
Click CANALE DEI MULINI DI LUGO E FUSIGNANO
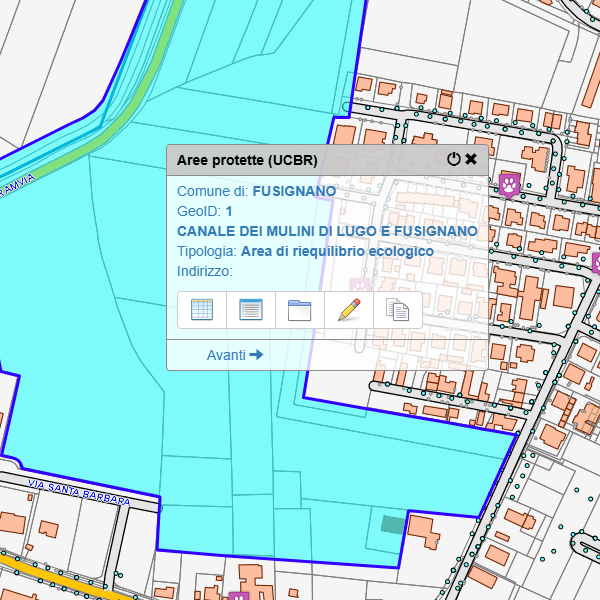(x=327, y=231)
